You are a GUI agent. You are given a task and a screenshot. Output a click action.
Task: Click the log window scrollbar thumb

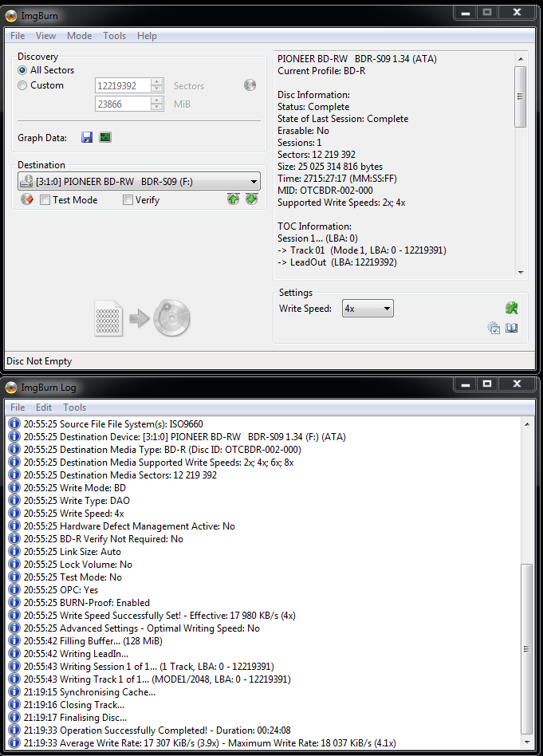tap(526, 649)
